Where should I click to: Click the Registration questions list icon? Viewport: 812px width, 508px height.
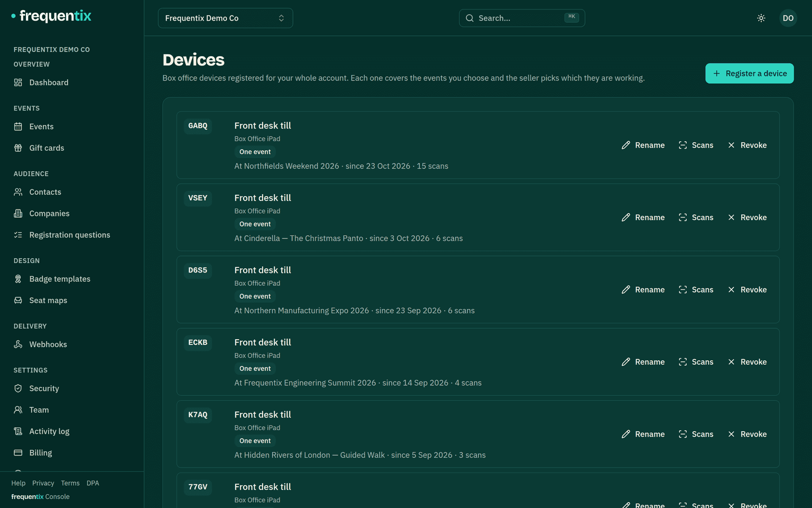(x=18, y=235)
